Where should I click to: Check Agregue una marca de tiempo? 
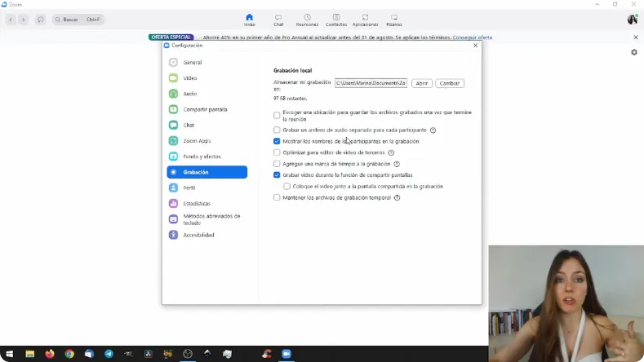[277, 164]
